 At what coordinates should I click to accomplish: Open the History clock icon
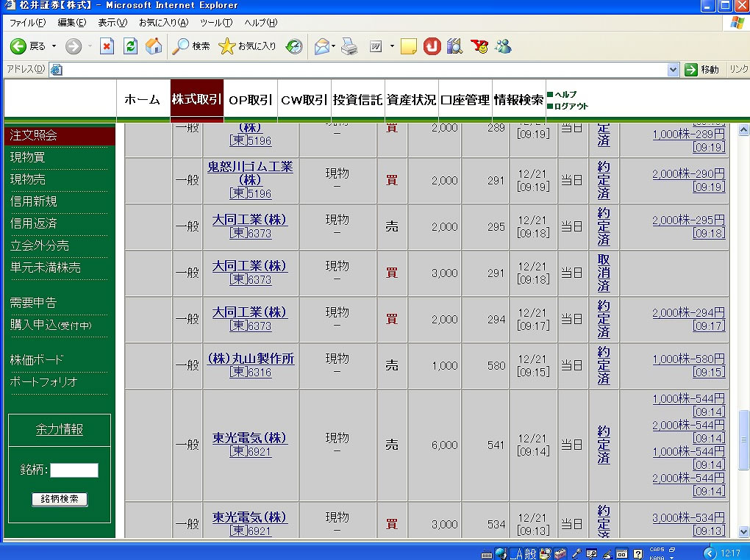coord(294,46)
